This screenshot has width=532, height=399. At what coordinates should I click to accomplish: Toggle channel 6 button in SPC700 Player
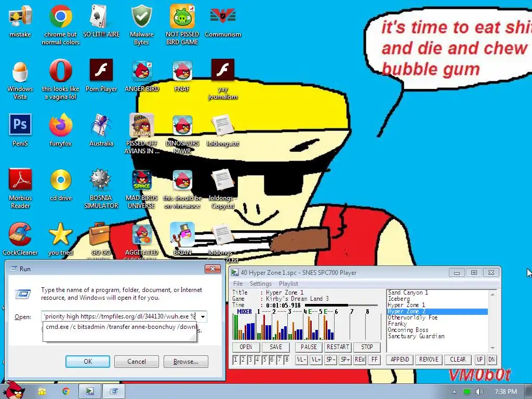(x=272, y=360)
